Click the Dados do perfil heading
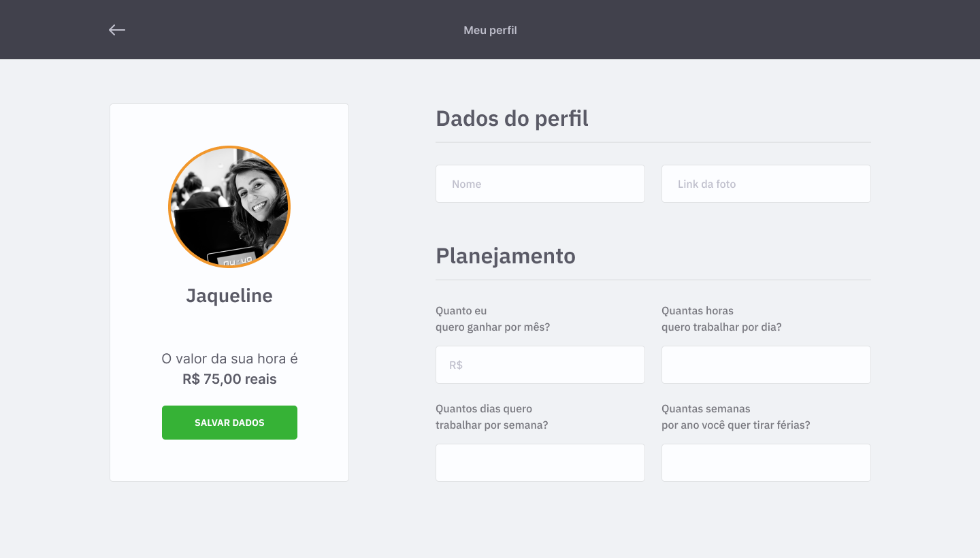The image size is (980, 558). coord(512,118)
